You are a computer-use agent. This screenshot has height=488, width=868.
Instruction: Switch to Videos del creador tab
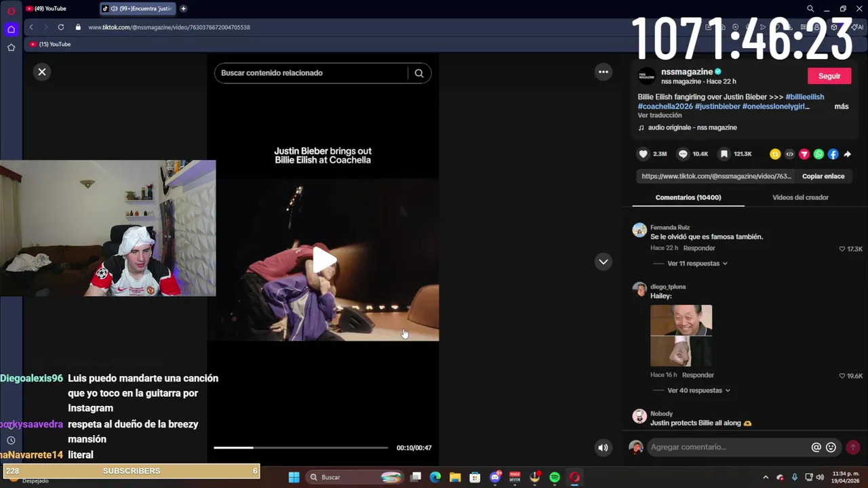point(800,197)
